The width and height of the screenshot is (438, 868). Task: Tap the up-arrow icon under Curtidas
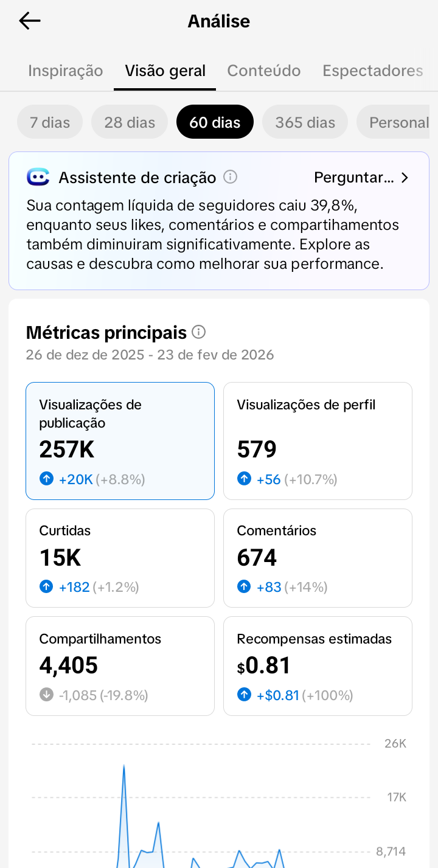(46, 587)
